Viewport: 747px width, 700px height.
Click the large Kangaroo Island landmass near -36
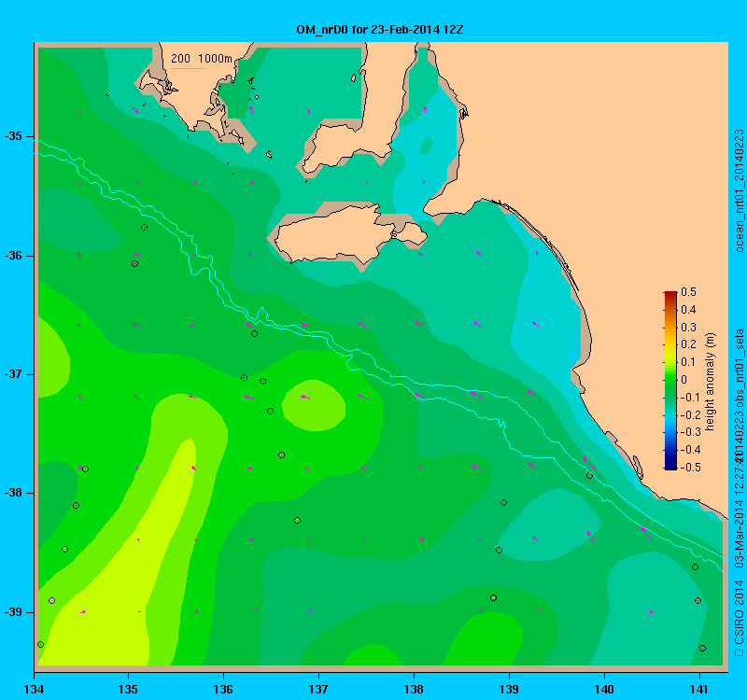tap(349, 234)
